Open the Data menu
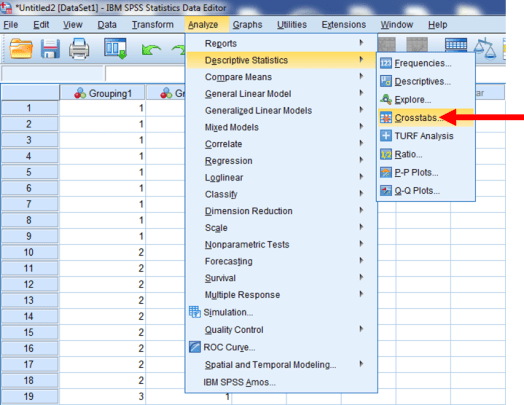The width and height of the screenshot is (524, 405). [107, 25]
